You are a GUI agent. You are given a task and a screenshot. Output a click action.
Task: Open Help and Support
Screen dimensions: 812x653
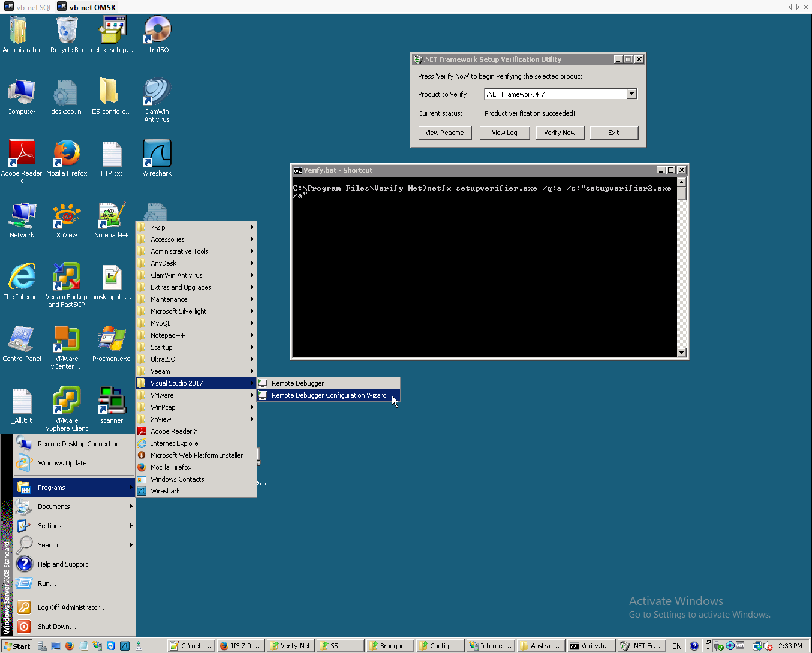pos(74,564)
